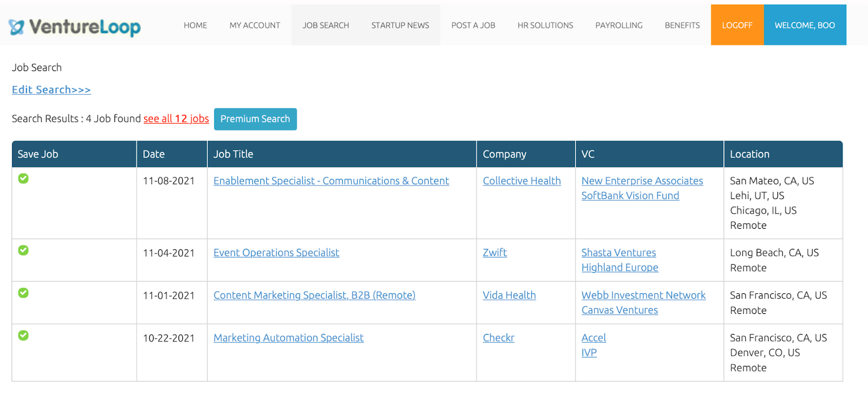The image size is (868, 411).
Task: Open Startup News section
Action: coord(400,25)
